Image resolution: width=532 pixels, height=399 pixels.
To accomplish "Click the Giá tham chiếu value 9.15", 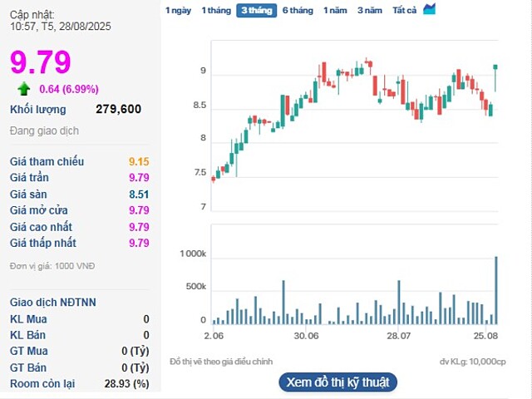I will (x=138, y=161).
